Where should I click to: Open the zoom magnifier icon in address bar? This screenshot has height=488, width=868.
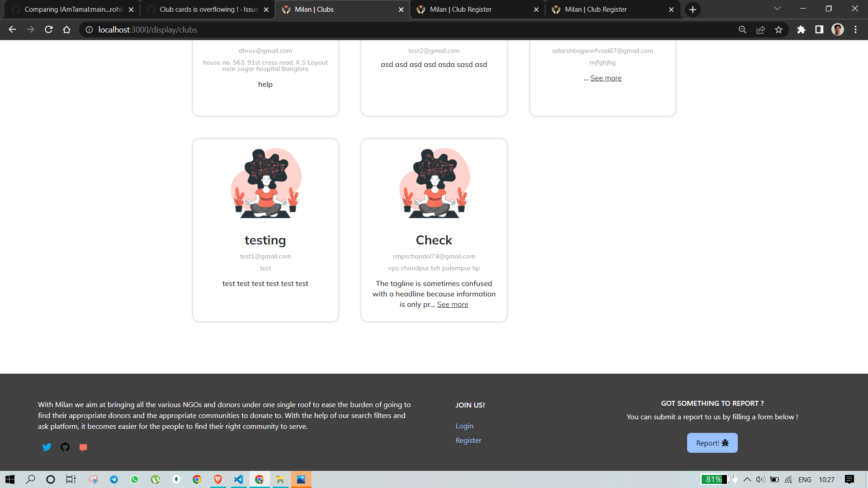coord(742,30)
